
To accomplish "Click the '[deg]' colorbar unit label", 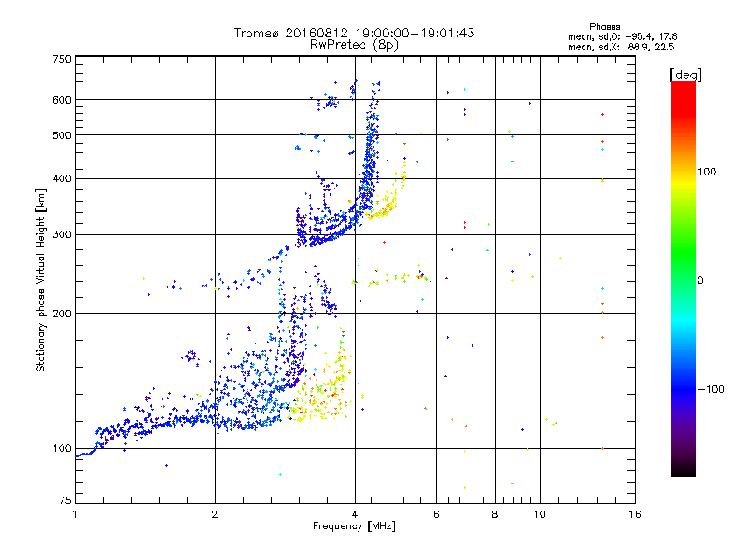I will tap(685, 75).
